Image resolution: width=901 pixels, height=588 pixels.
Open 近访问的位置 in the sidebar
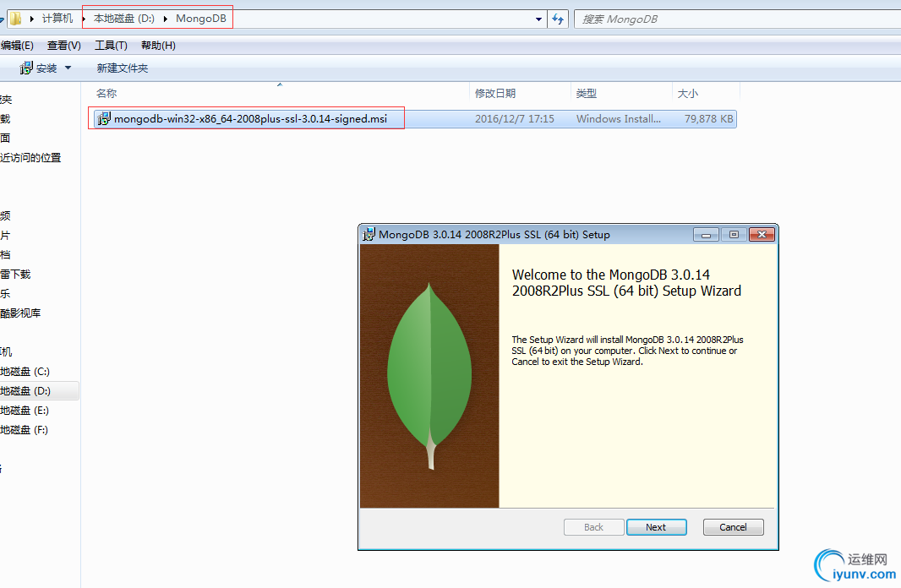[x=30, y=158]
